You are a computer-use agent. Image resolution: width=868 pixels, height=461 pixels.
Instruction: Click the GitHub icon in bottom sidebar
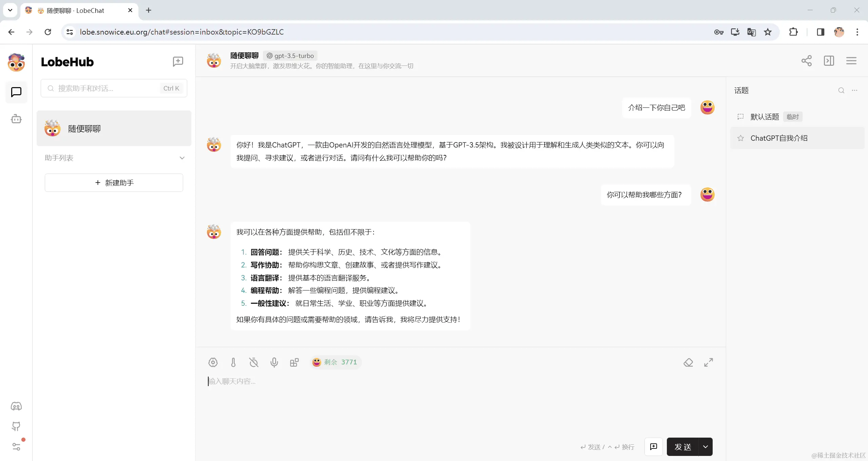pyautogui.click(x=16, y=426)
